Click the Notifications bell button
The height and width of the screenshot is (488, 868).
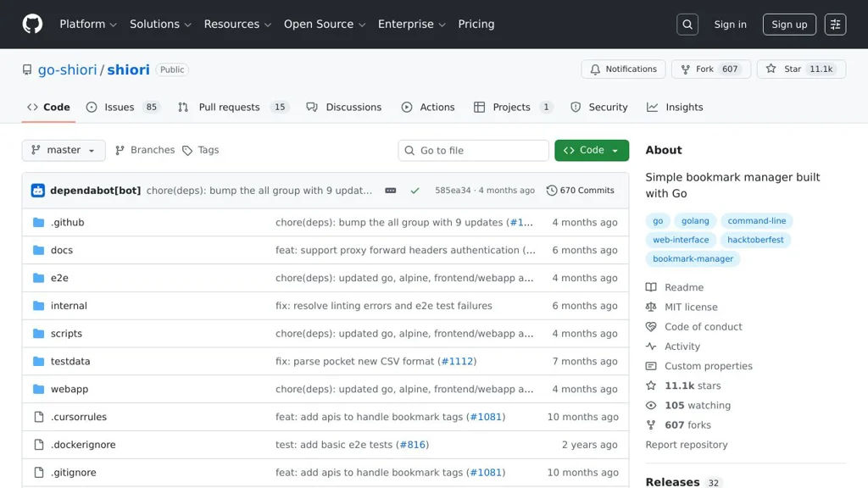(x=623, y=69)
